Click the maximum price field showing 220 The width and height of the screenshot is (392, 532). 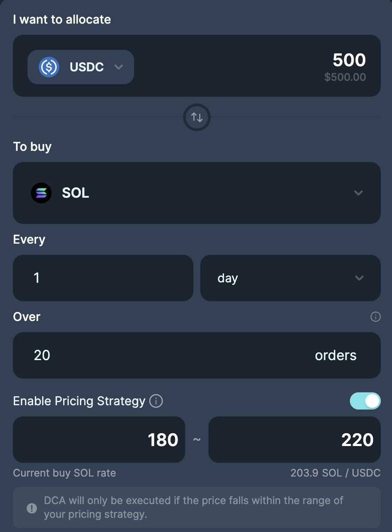pos(294,440)
